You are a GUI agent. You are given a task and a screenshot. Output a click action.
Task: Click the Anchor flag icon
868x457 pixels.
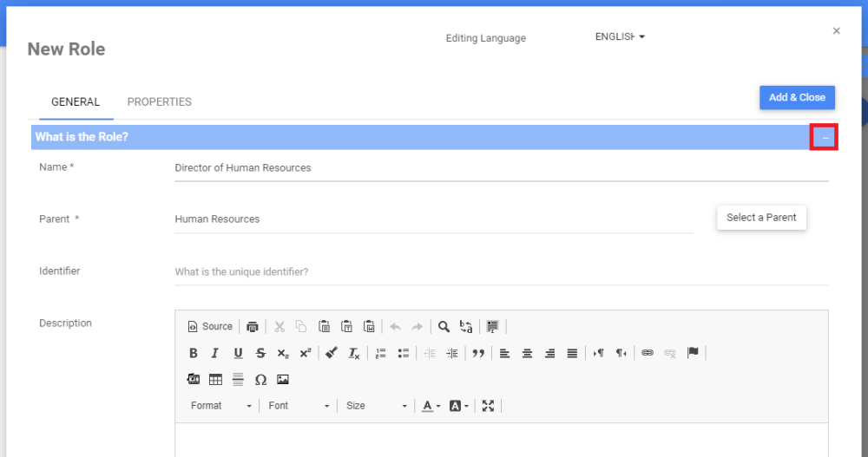pos(693,353)
